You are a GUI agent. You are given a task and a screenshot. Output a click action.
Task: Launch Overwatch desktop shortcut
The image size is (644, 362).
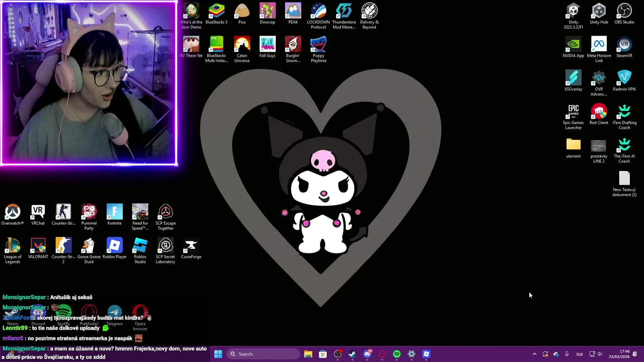tap(13, 215)
